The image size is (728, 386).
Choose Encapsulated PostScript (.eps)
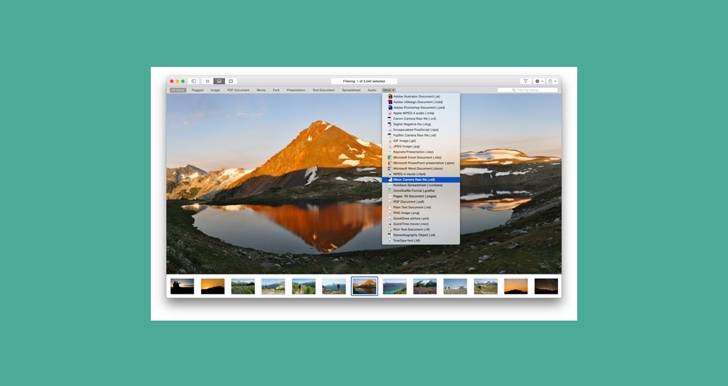[x=421, y=130]
